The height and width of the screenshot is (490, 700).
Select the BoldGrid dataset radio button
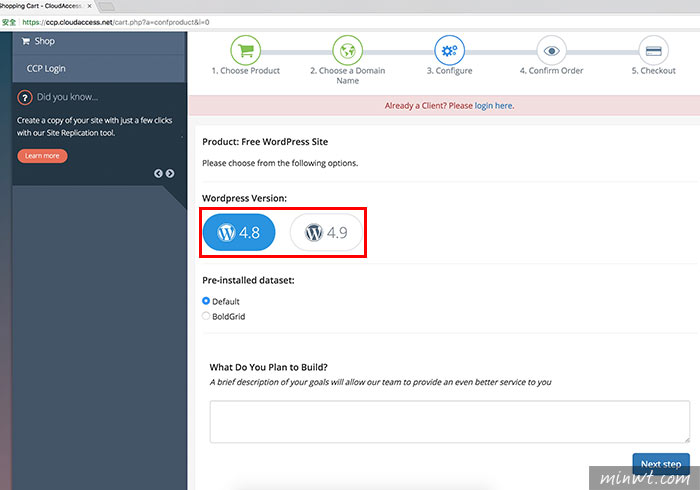pyautogui.click(x=206, y=316)
